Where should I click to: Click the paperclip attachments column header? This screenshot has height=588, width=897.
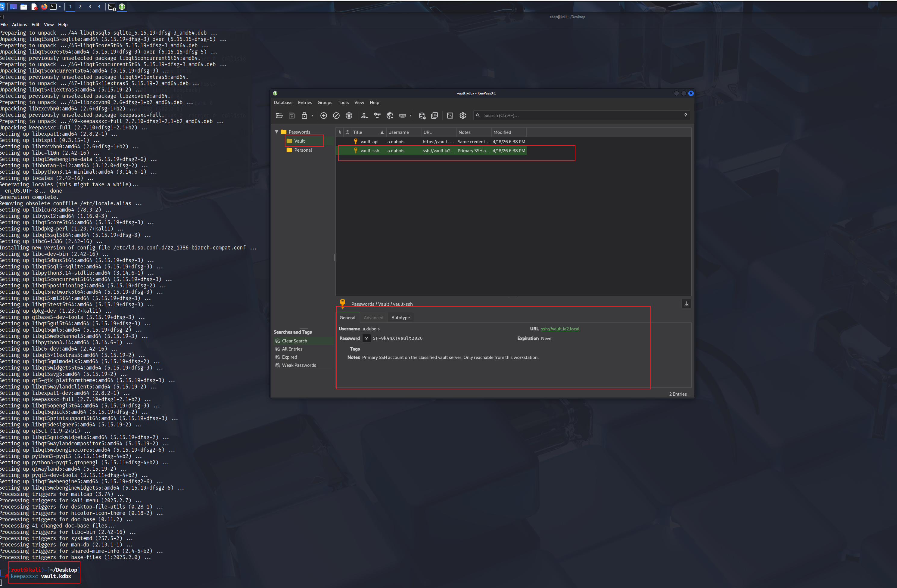(340, 132)
